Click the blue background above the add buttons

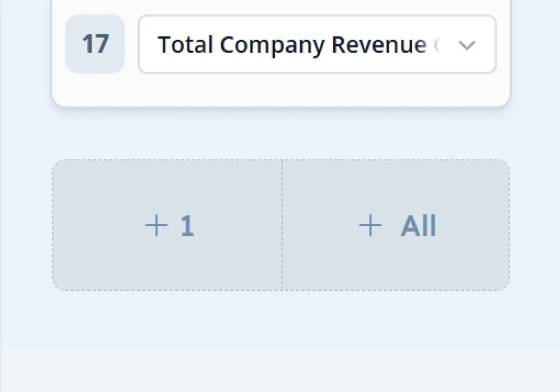[x=280, y=134]
